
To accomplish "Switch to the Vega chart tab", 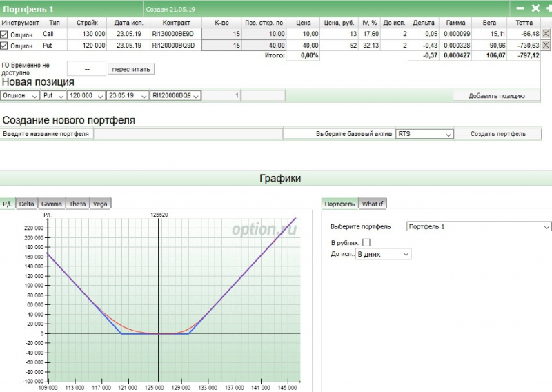I will pos(100,204).
